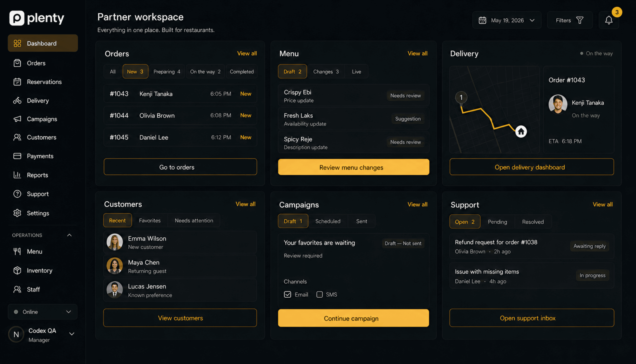Switch to the Completed orders tab
Viewport: 636px width, 364px height.
pyautogui.click(x=241, y=72)
